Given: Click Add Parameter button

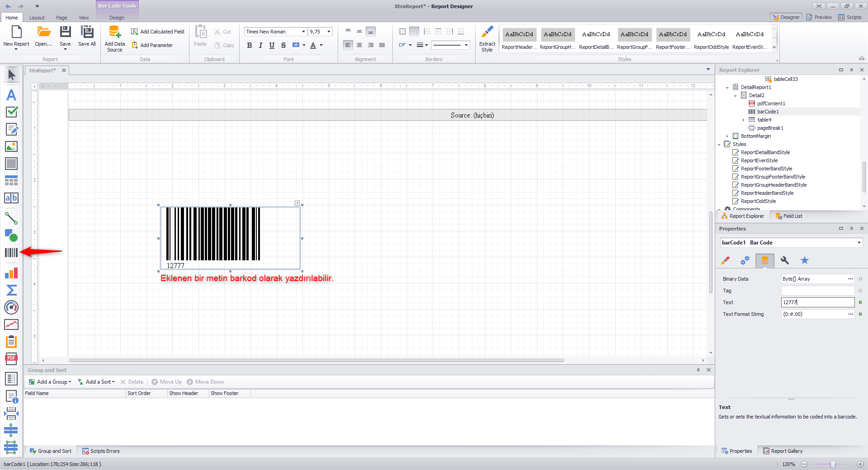Looking at the screenshot, I should click(x=152, y=45).
